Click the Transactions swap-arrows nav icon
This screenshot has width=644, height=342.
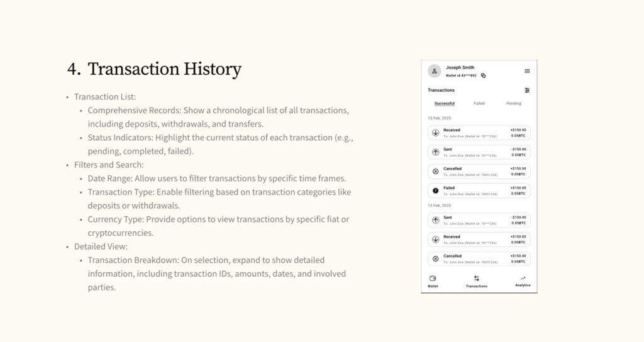476,279
